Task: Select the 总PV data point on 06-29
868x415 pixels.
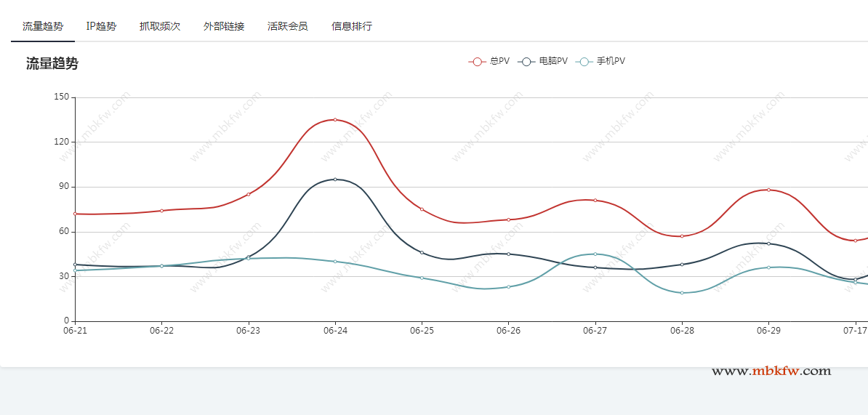Action: (x=768, y=190)
